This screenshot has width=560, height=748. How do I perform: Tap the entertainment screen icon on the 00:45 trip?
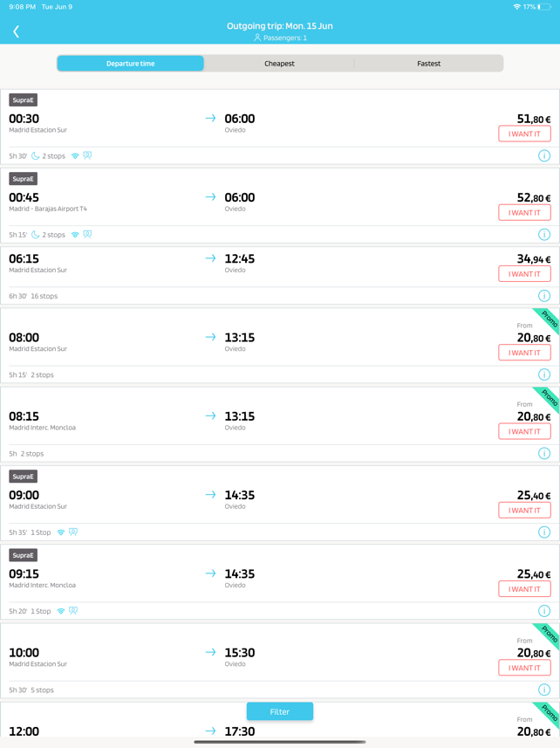tap(86, 234)
